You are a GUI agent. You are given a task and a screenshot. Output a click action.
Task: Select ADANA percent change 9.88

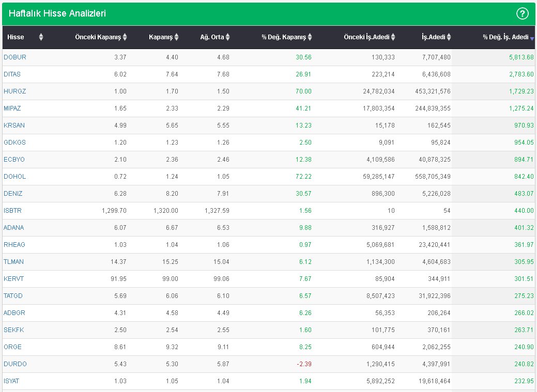305,228
